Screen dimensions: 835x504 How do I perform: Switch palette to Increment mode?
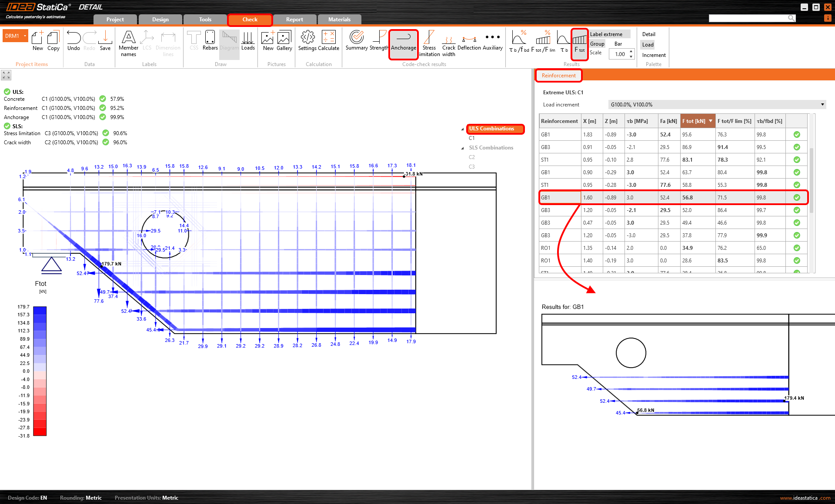654,55
